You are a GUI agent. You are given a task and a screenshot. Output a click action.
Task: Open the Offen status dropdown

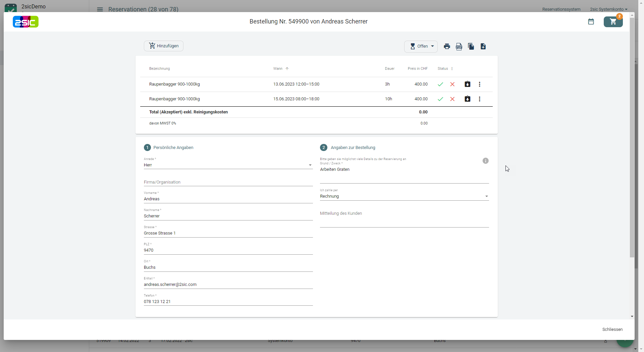coord(421,46)
